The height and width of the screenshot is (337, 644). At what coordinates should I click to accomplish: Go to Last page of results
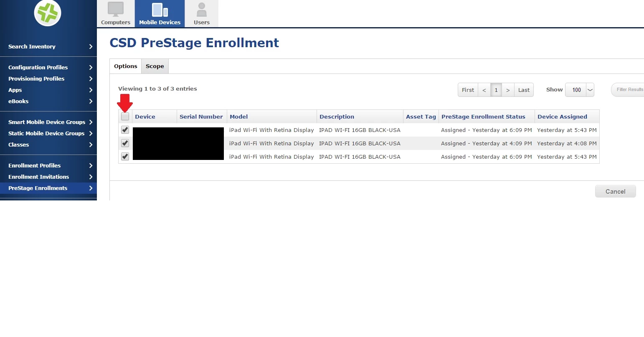pyautogui.click(x=524, y=90)
